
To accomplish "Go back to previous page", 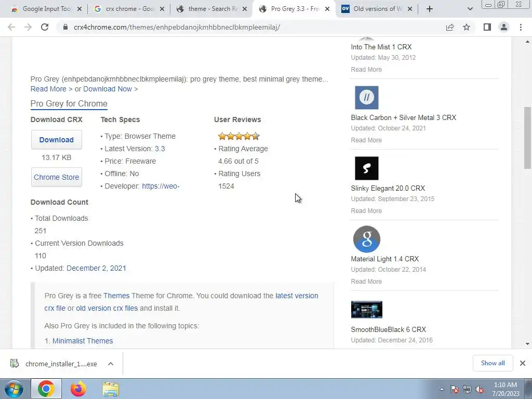I will click(11, 27).
